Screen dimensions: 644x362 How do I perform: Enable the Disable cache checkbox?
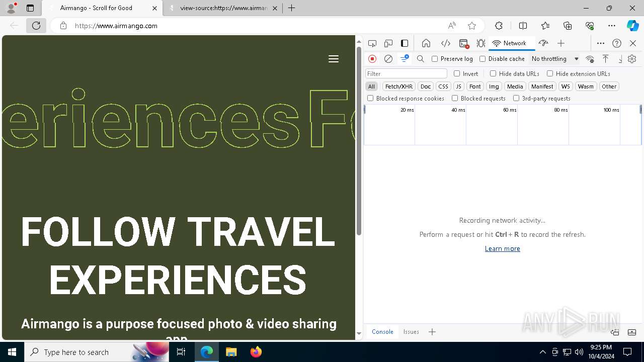[482, 59]
